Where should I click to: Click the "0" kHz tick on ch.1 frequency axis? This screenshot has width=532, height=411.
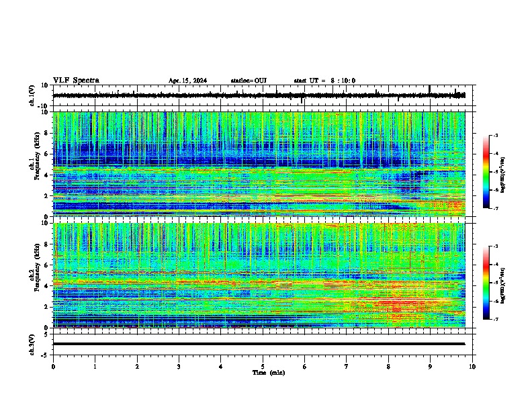[x=47, y=216]
